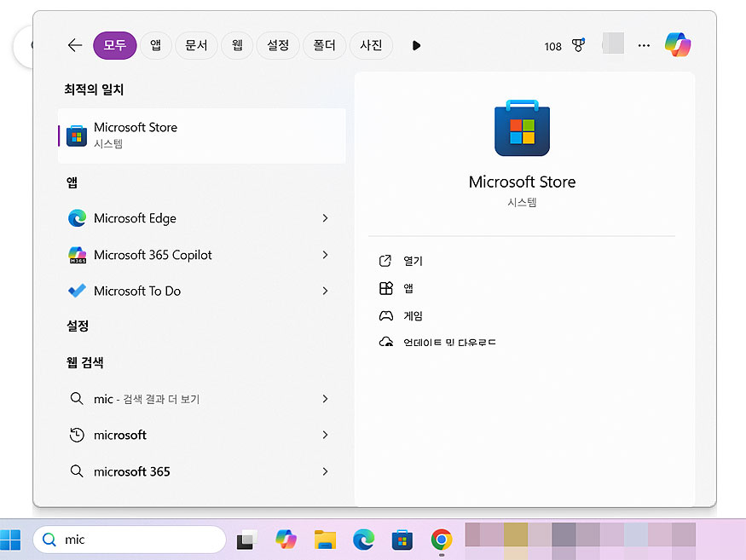Expand the microsoft suggestion chevron
The width and height of the screenshot is (746, 560).
pos(325,435)
